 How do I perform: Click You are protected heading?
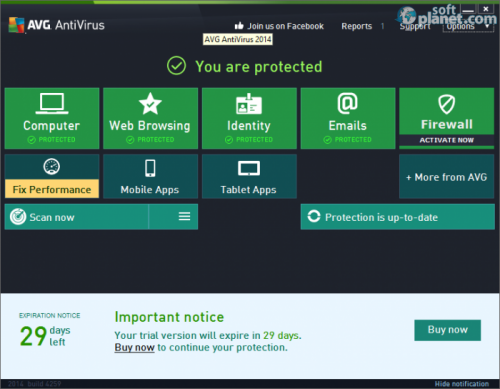tap(259, 66)
